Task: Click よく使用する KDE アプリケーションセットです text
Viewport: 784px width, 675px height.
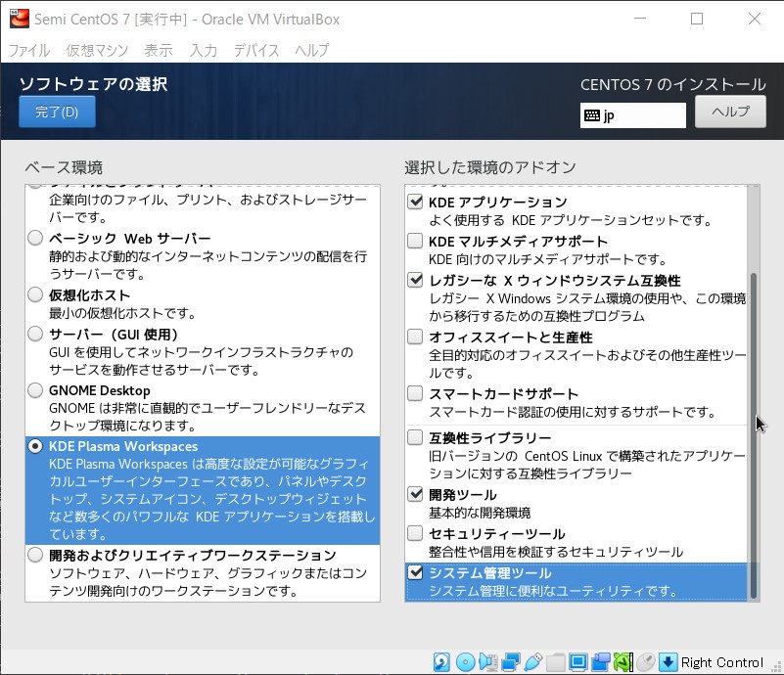Action: tap(571, 220)
